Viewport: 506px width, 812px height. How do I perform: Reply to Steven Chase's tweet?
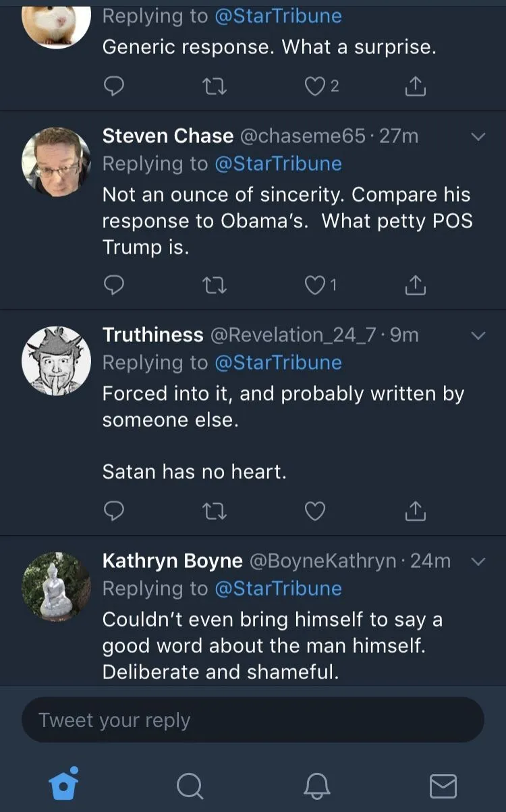114,286
